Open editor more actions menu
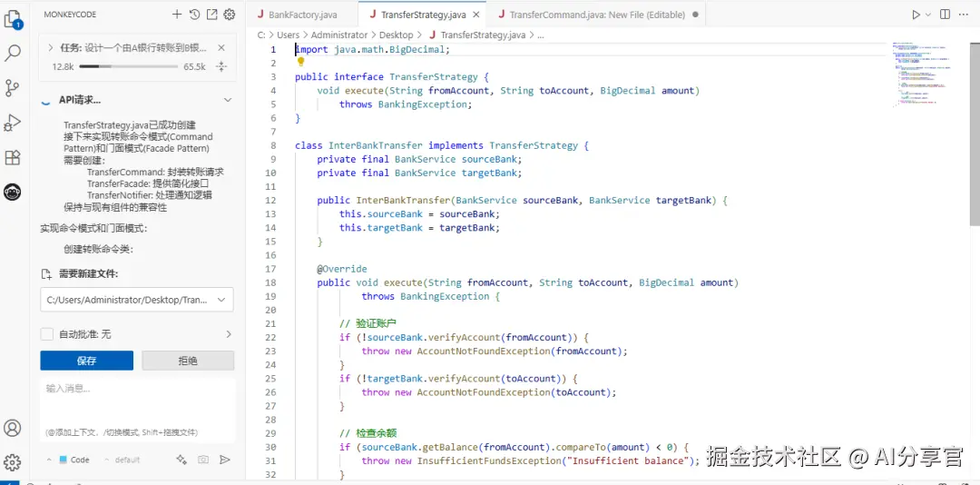The width and height of the screenshot is (980, 485). (x=963, y=15)
